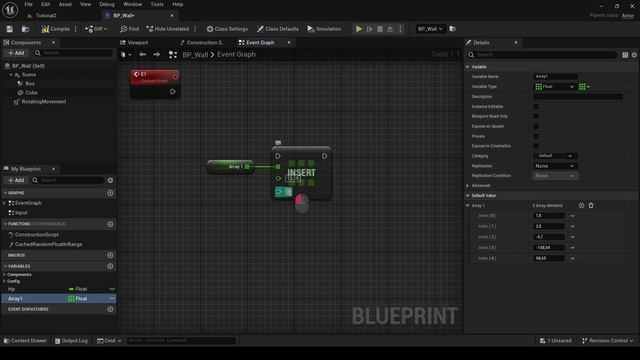
Task: Compile the blueprint
Action: pyautogui.click(x=56, y=29)
